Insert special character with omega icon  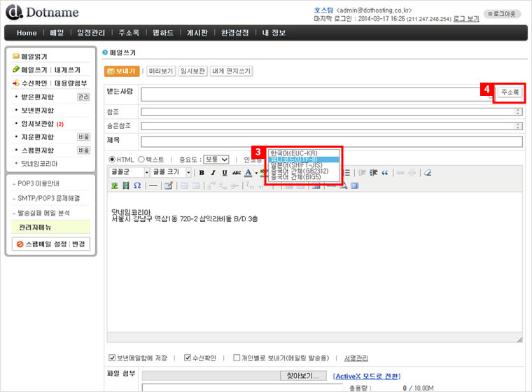pos(136,185)
